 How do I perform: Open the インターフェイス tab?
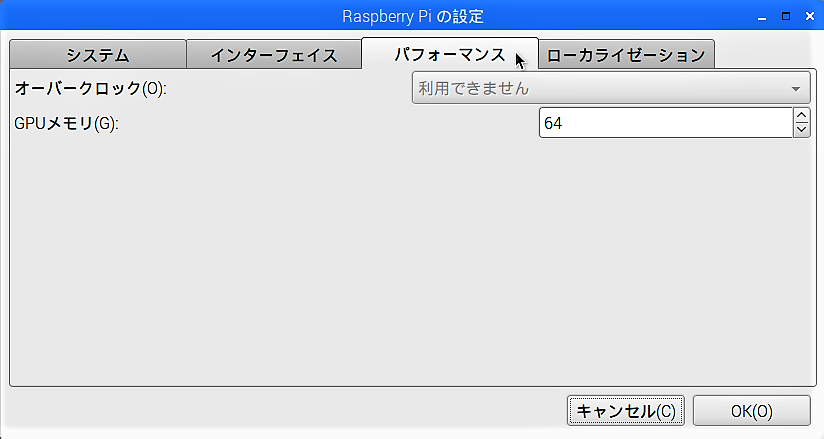coord(274,54)
